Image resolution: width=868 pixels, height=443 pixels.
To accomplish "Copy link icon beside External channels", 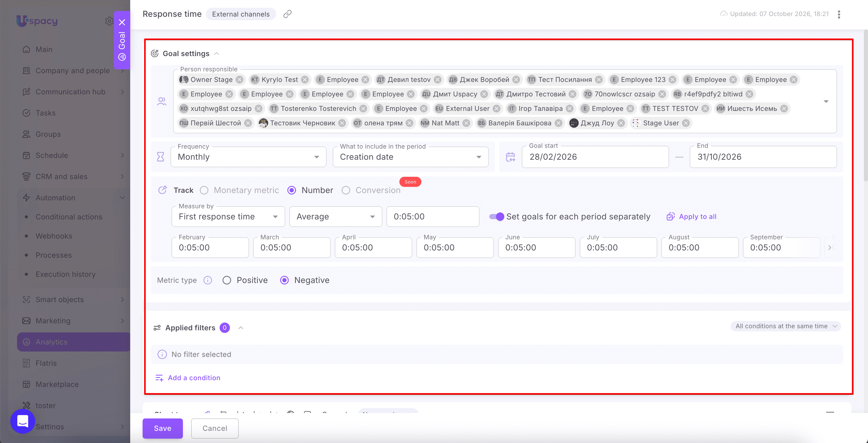I will point(287,14).
